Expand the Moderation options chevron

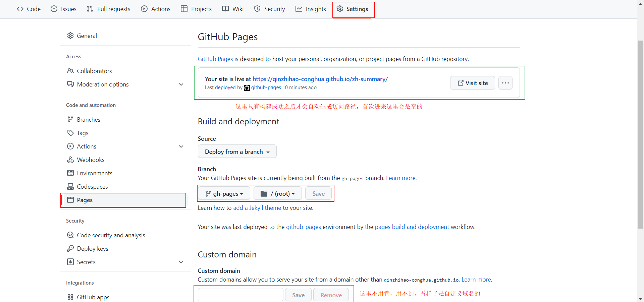point(181,84)
